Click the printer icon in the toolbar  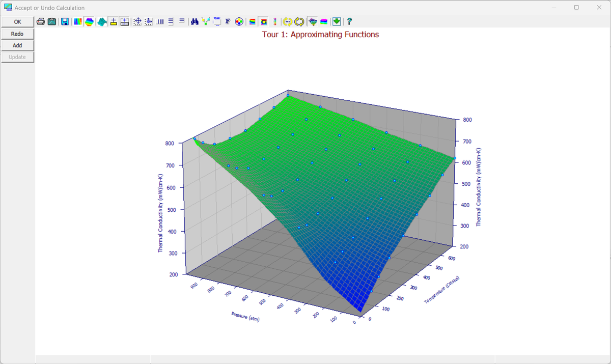pyautogui.click(x=41, y=21)
